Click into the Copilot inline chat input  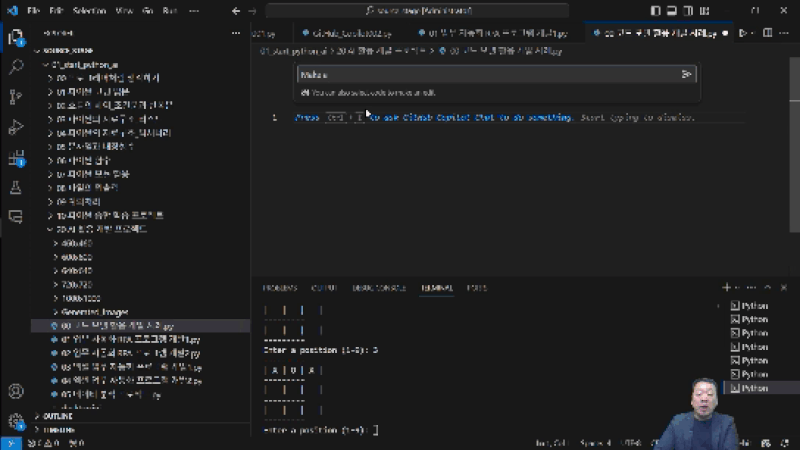480,74
